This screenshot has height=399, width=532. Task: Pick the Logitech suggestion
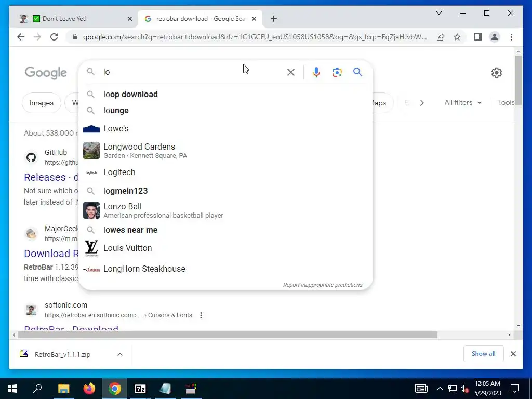[225, 172]
